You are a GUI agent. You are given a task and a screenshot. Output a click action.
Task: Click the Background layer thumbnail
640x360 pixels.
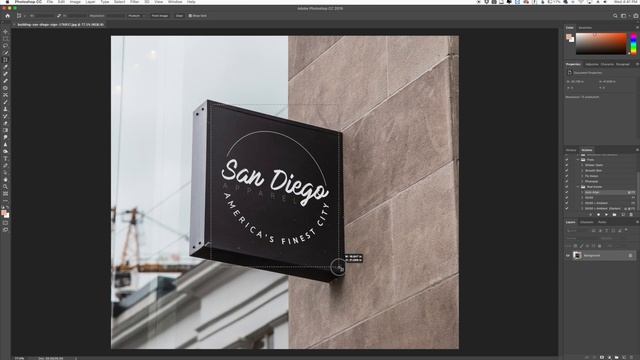coord(577,256)
